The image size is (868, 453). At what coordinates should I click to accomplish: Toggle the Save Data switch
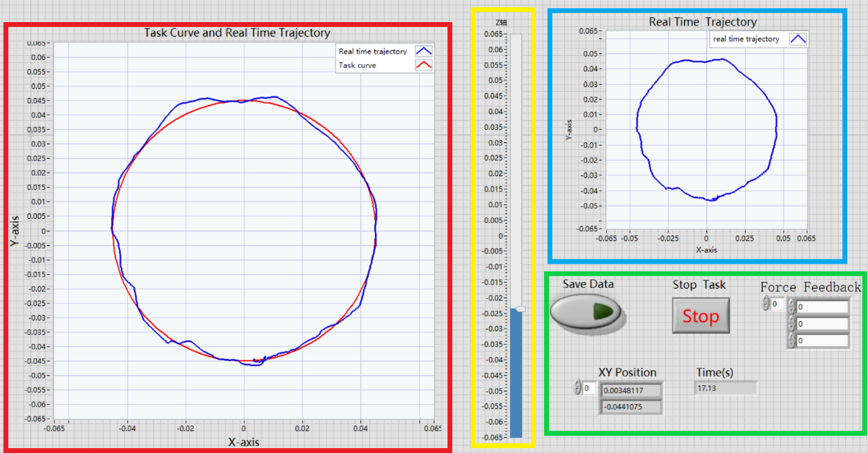click(x=588, y=312)
